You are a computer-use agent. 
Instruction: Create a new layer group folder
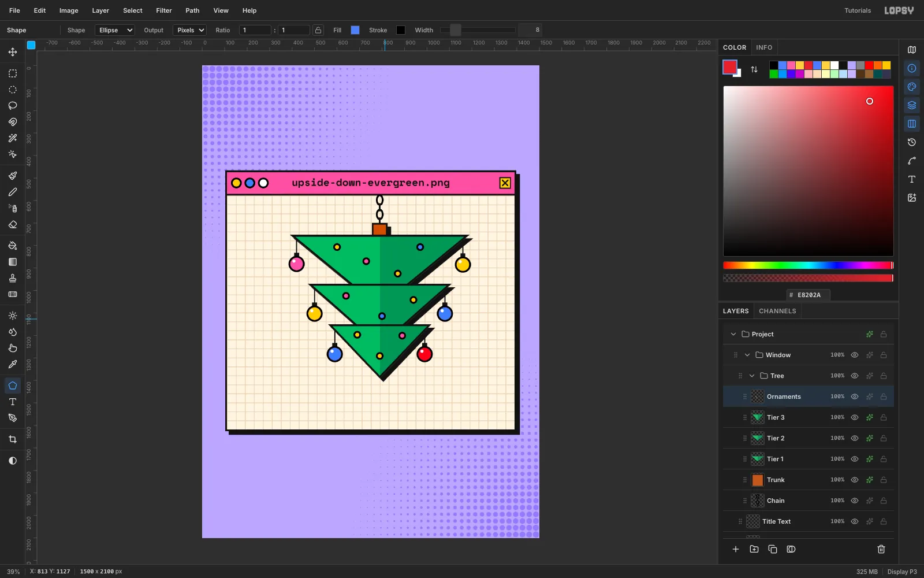point(754,549)
